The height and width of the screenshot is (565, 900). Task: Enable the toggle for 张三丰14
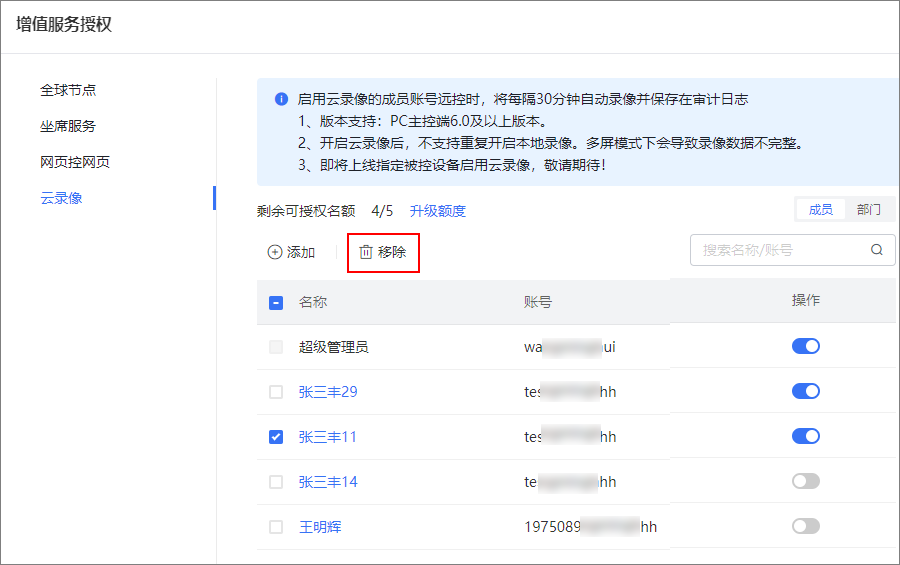(805, 481)
